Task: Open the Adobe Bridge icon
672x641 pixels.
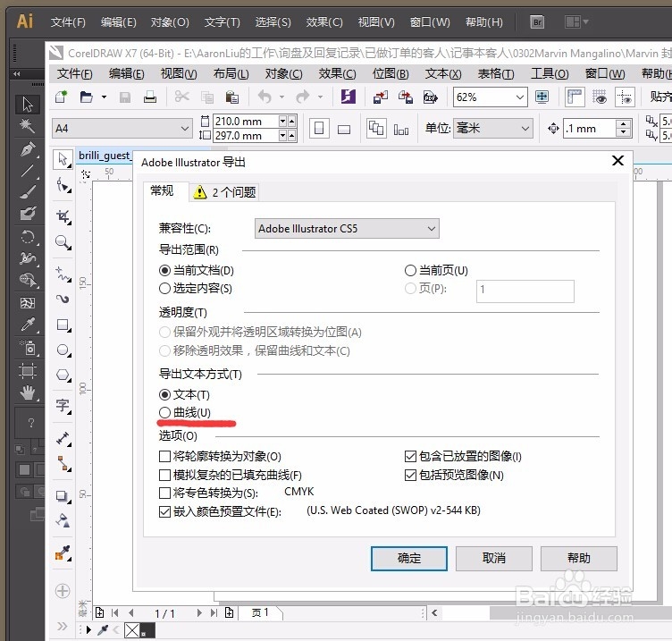Action: pos(537,21)
